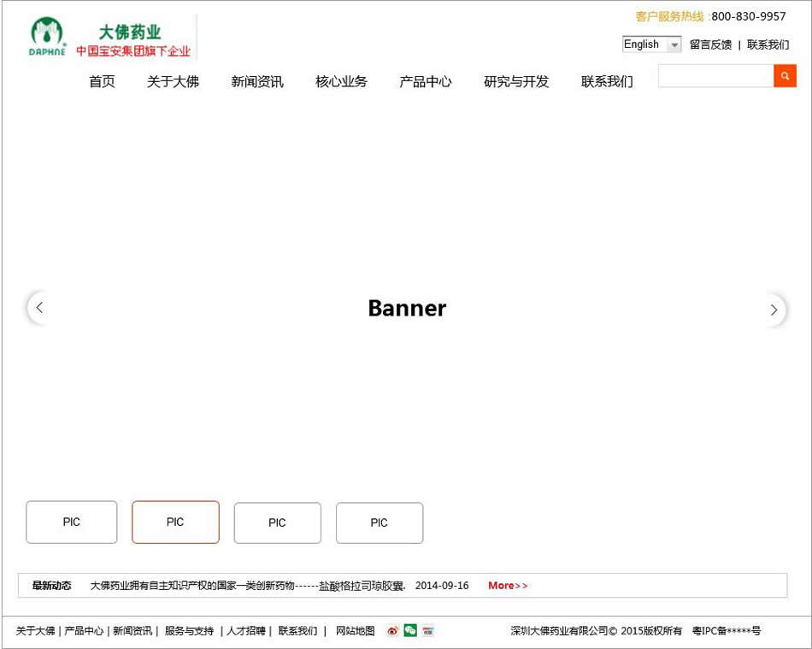Open the Sina Weibo icon in footer
812x649 pixels.
(x=392, y=630)
